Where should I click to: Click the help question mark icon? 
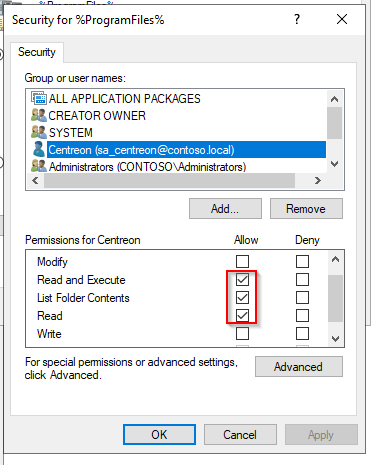coord(297,19)
